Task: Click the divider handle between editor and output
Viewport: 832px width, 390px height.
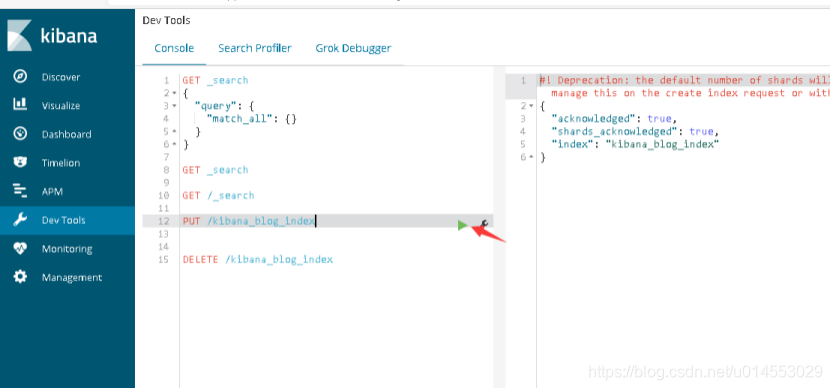Action: [x=499, y=227]
